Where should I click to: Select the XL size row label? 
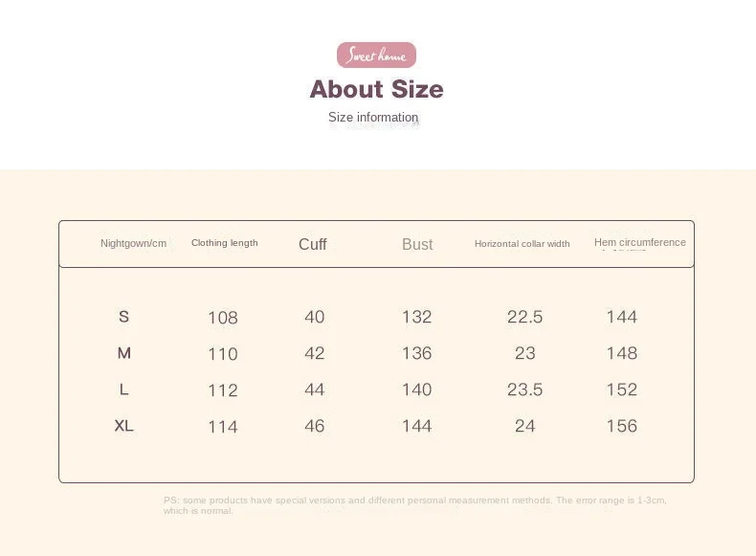123,426
